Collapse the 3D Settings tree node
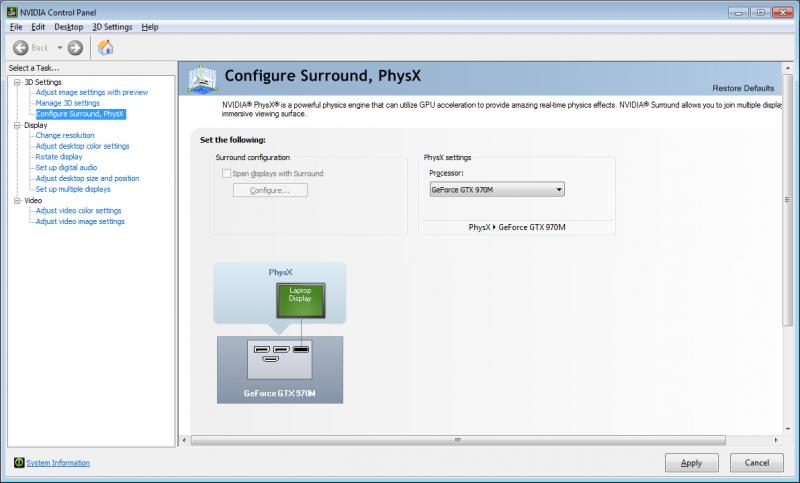 pos(17,82)
